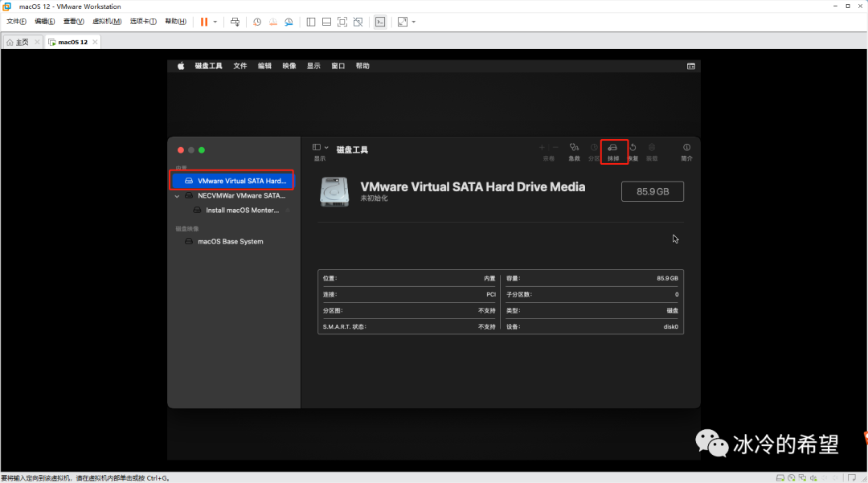The image size is (868, 483).
Task: Click the message log icon in VMware status bar
Action: (x=851, y=478)
